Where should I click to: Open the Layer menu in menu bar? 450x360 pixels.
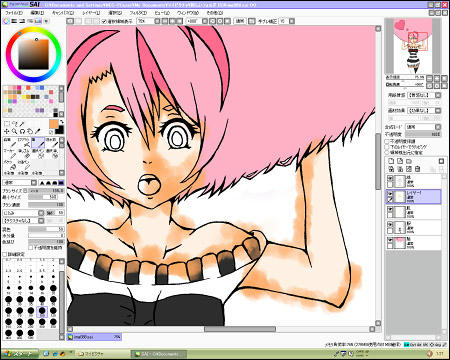pyautogui.click(x=91, y=13)
